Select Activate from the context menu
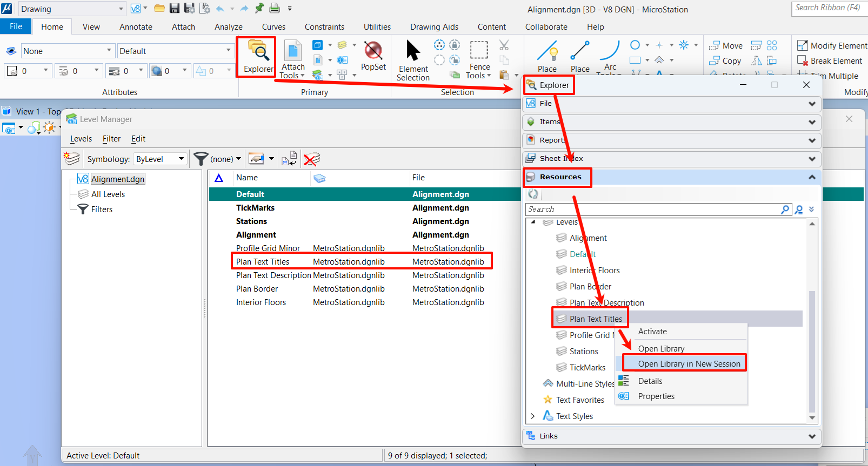This screenshot has height=466, width=868. tap(652, 332)
